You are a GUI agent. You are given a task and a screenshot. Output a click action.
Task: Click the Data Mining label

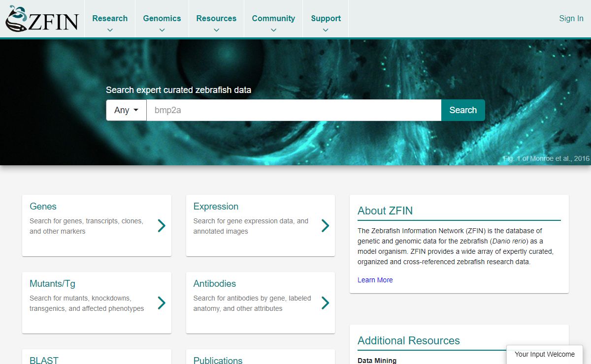coord(377,361)
